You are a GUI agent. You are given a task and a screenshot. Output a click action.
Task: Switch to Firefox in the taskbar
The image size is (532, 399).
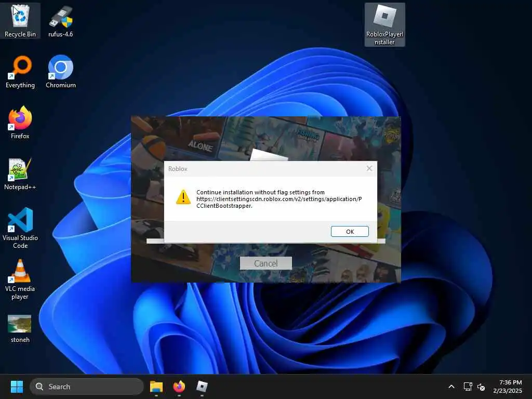(x=179, y=387)
